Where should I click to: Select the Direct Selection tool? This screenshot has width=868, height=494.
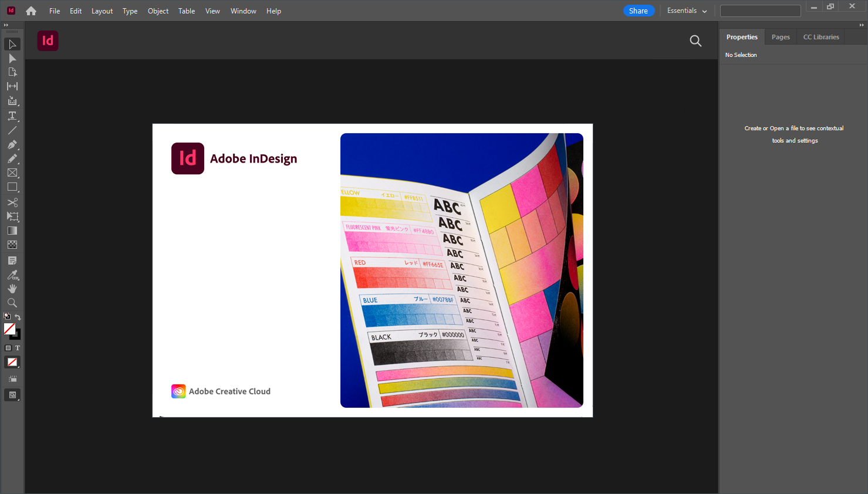pyautogui.click(x=12, y=59)
